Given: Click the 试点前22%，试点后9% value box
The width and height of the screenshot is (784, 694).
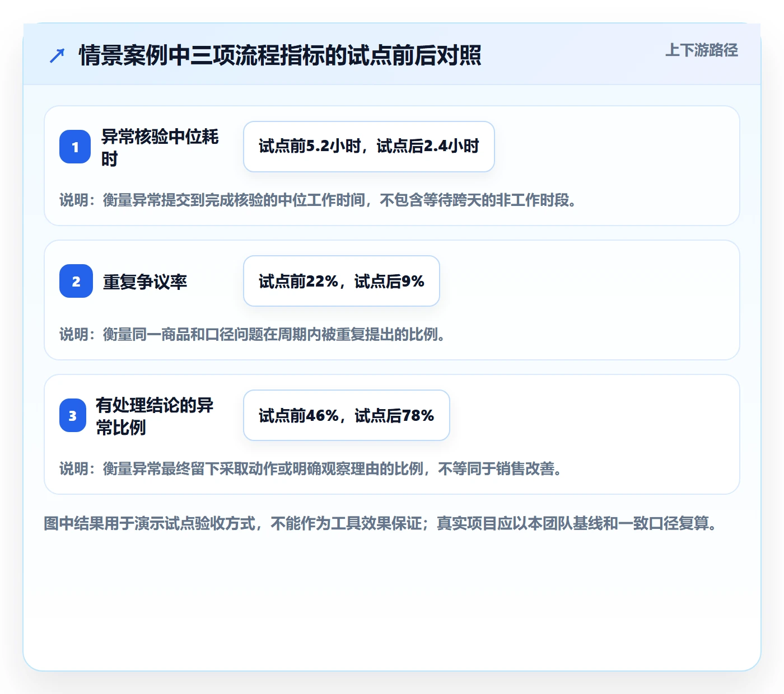Looking at the screenshot, I should [x=342, y=281].
